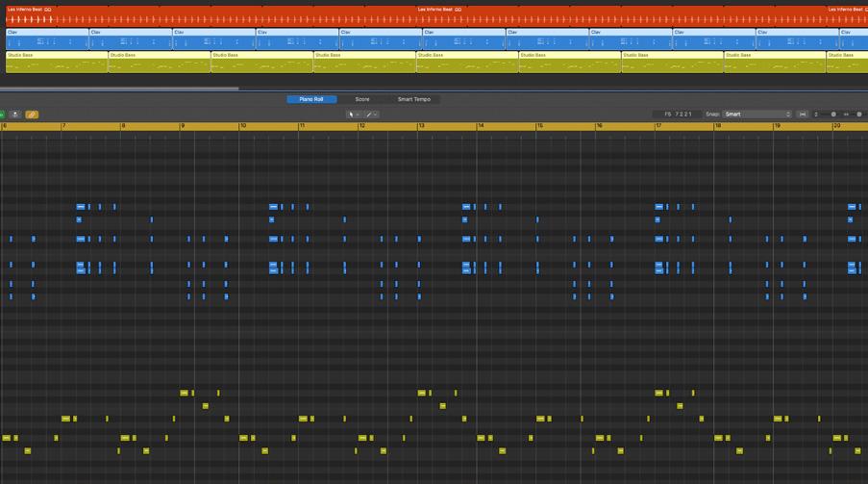The height and width of the screenshot is (484, 868).
Task: Click bar 13 in the ruler
Action: 421,126
